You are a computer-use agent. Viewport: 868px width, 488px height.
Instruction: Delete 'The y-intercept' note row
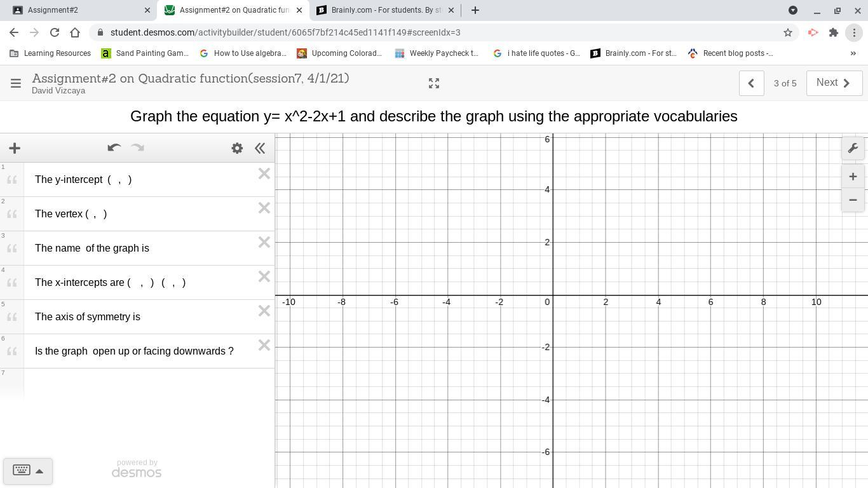click(x=264, y=173)
